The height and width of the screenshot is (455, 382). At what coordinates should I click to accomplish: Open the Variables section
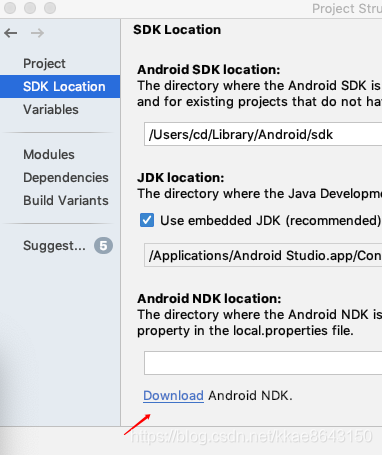point(51,109)
